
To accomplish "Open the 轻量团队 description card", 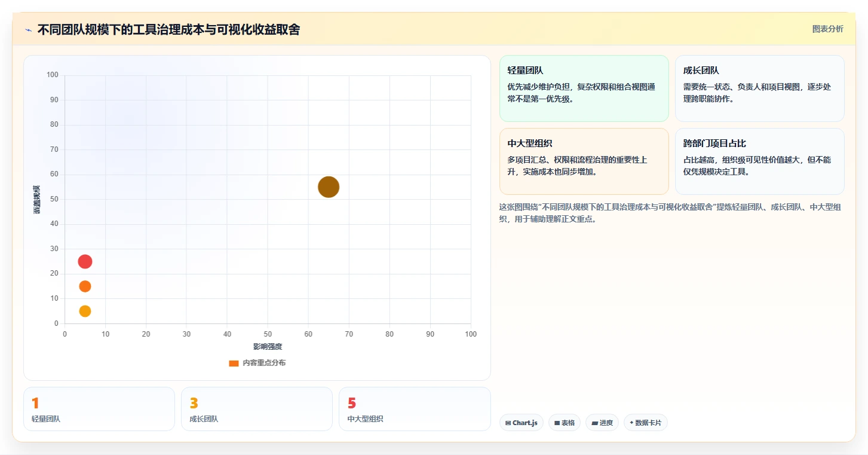I will coord(584,88).
